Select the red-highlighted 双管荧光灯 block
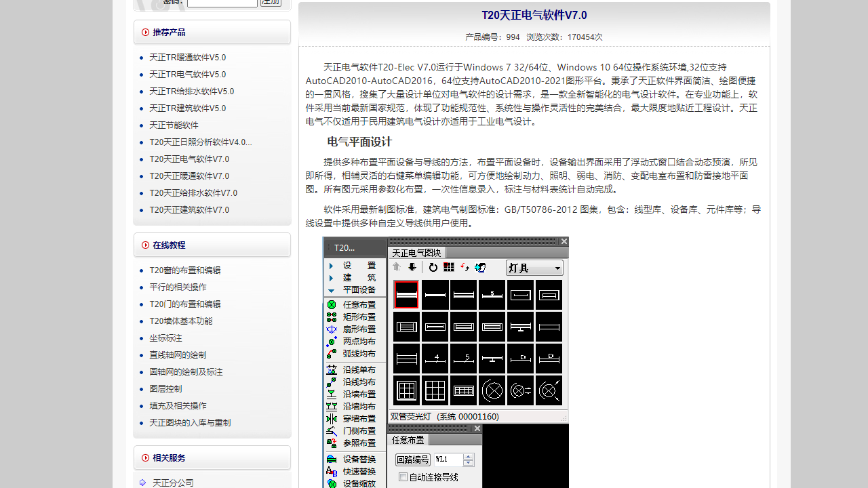Image resolution: width=868 pixels, height=488 pixels. pos(406,295)
